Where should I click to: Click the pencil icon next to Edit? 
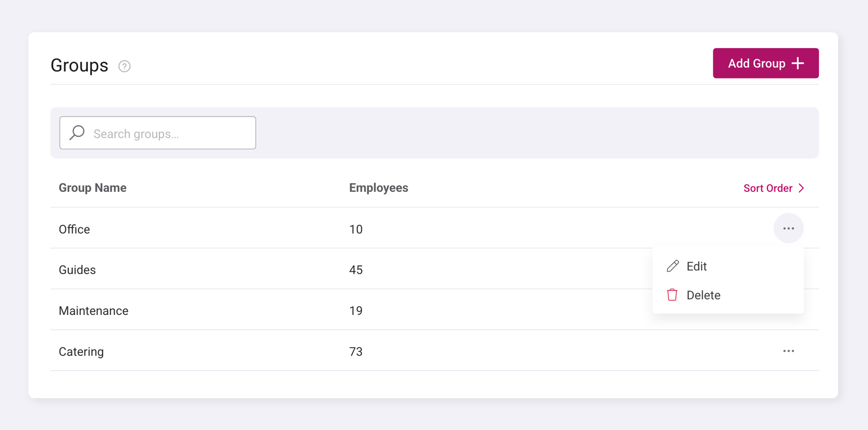click(x=673, y=266)
